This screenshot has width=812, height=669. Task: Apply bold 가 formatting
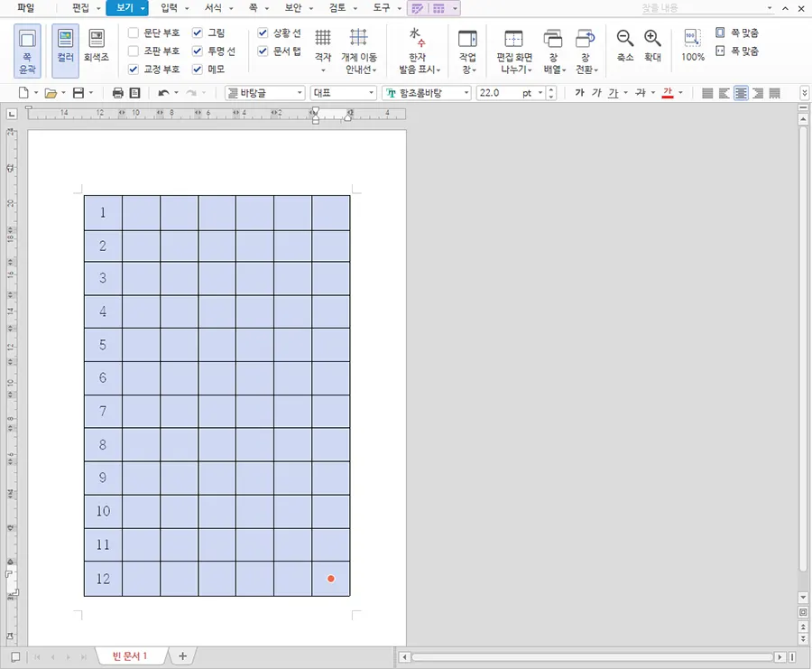click(579, 93)
